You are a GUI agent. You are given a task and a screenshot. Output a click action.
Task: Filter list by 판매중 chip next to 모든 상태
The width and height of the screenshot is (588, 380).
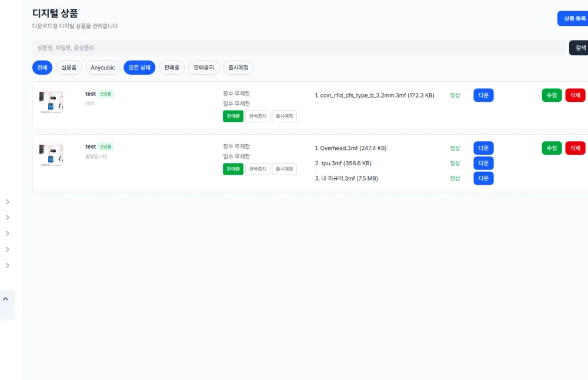[172, 68]
